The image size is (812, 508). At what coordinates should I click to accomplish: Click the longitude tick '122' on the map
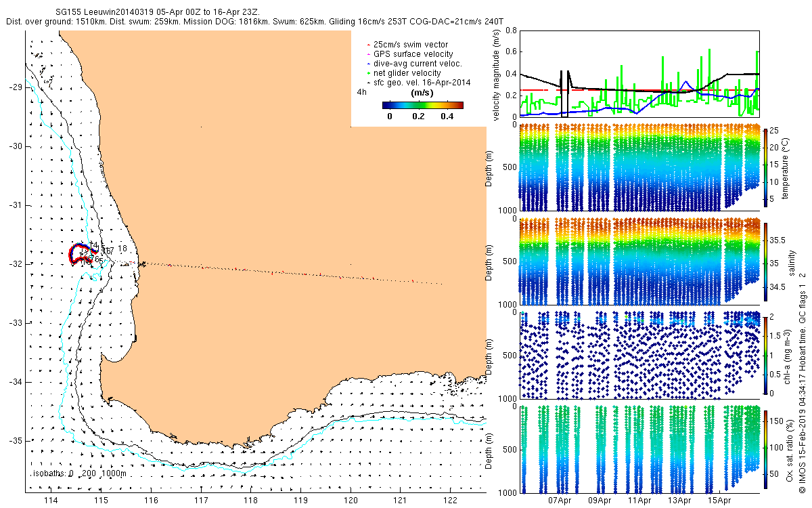click(x=451, y=501)
